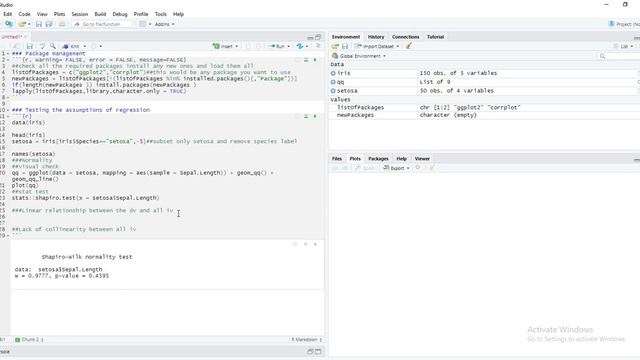Click the New Project icon in main toolbar
The image size is (640, 360).
tap(8, 24)
